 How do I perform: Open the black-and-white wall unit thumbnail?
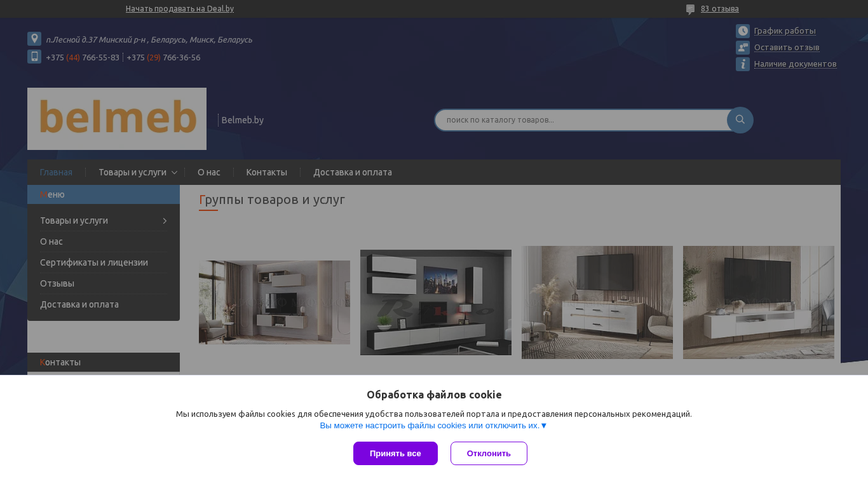[x=436, y=302]
